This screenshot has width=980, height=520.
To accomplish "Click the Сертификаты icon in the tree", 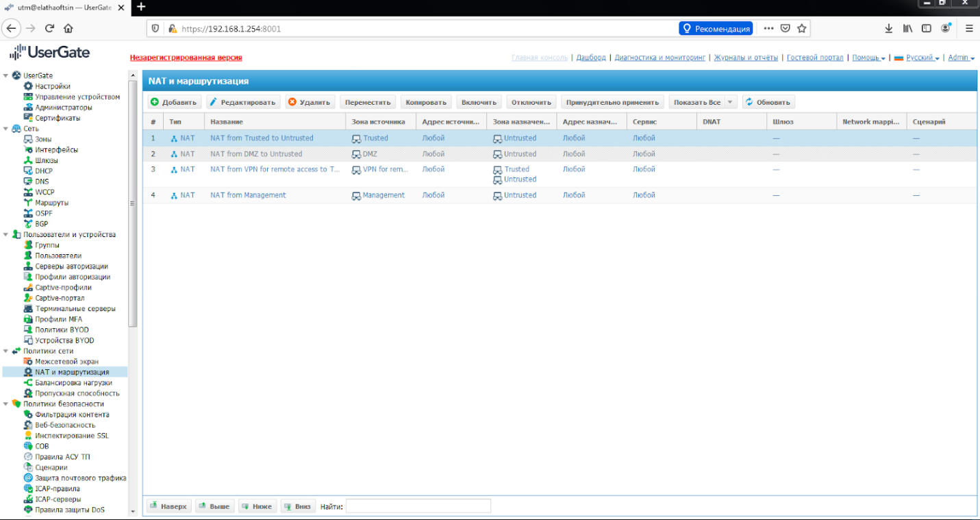I will pos(28,118).
